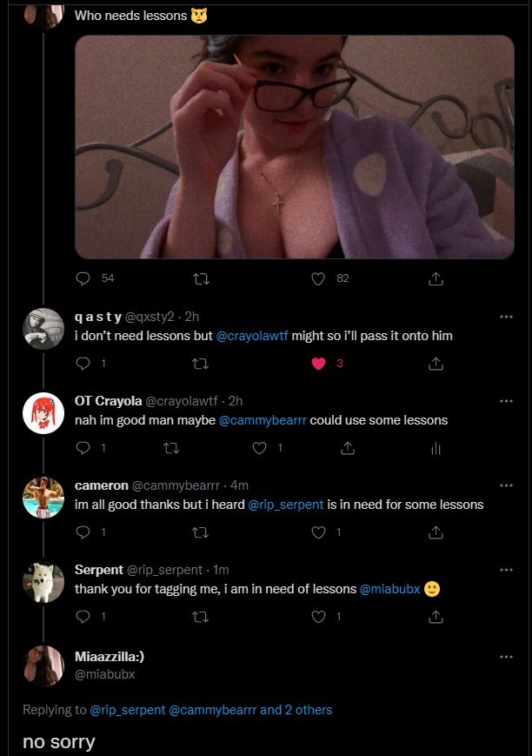Open more options menu on Miaazzilla's tweet
The height and width of the screenshot is (756, 532).
click(506, 657)
